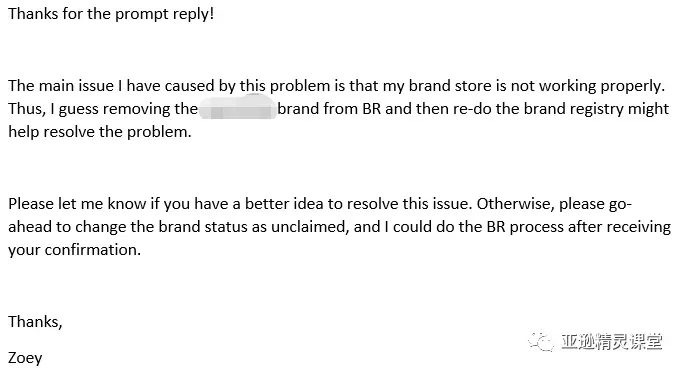Click 'Thus, I guess removing the' text
The height and width of the screenshot is (371, 684).
pos(103,109)
